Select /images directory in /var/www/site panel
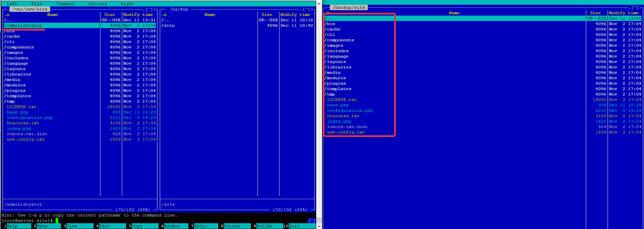Screen dimensions: 644x229 (80, 53)
